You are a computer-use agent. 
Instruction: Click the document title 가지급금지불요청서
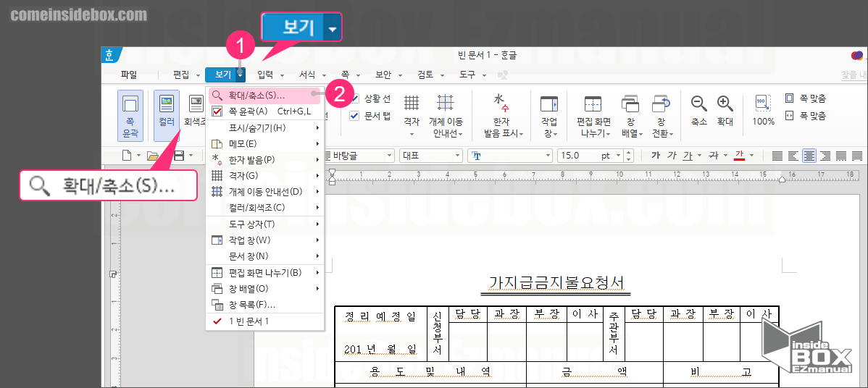click(557, 282)
